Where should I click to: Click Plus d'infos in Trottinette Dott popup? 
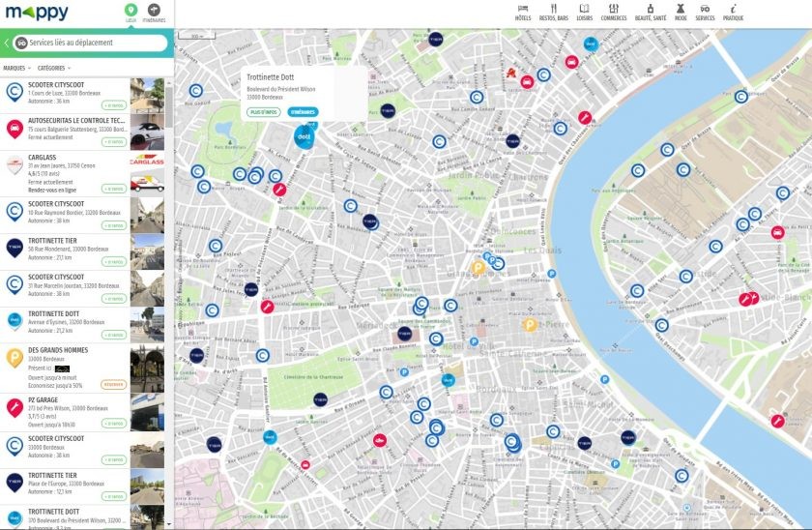(x=264, y=112)
